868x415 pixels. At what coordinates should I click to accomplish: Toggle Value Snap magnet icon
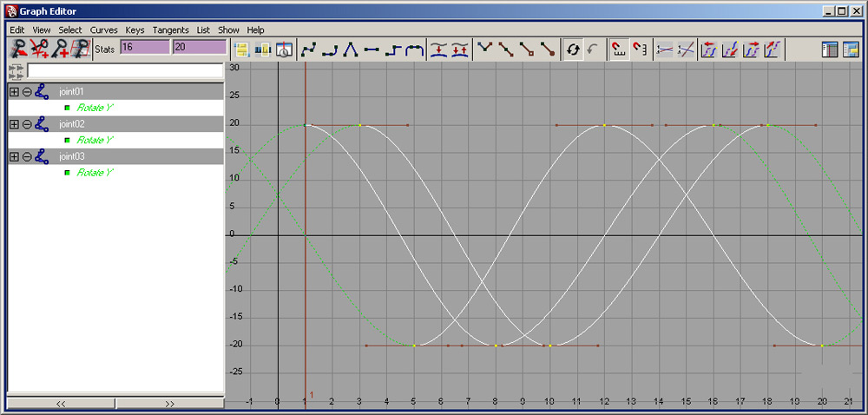pos(641,49)
